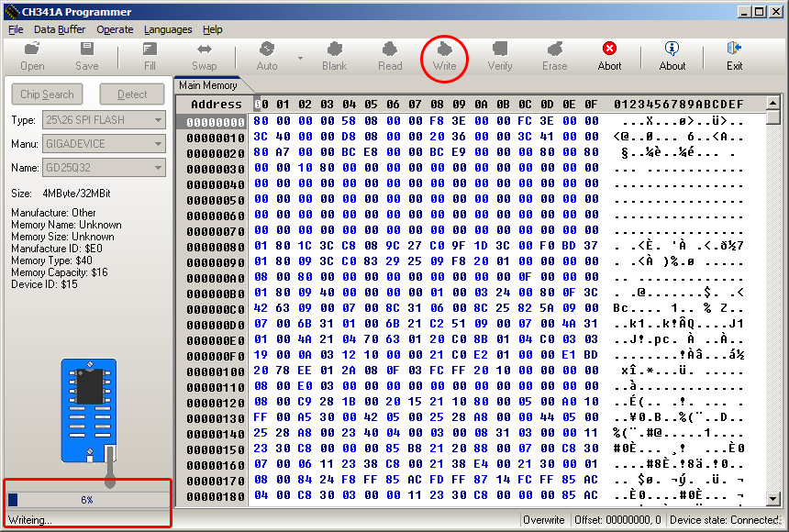Click the hex view scroll down arrow
The height and width of the screenshot is (532, 789).
pos(772,499)
